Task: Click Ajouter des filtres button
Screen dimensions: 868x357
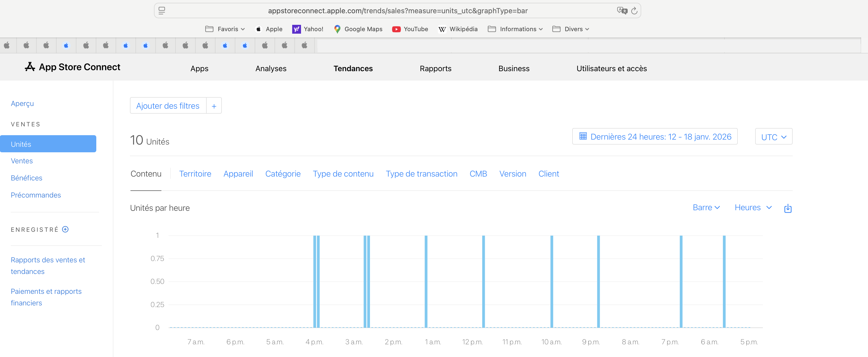Action: 168,106
